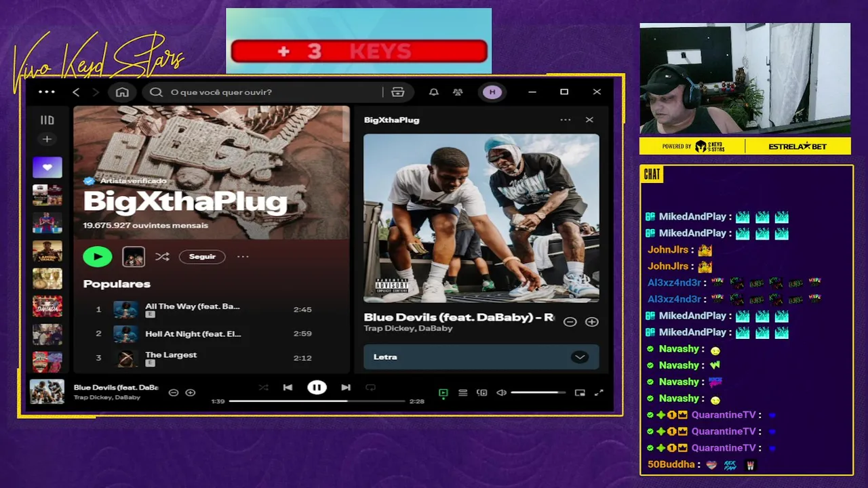Open the Browse icon in search bar

(x=398, y=92)
